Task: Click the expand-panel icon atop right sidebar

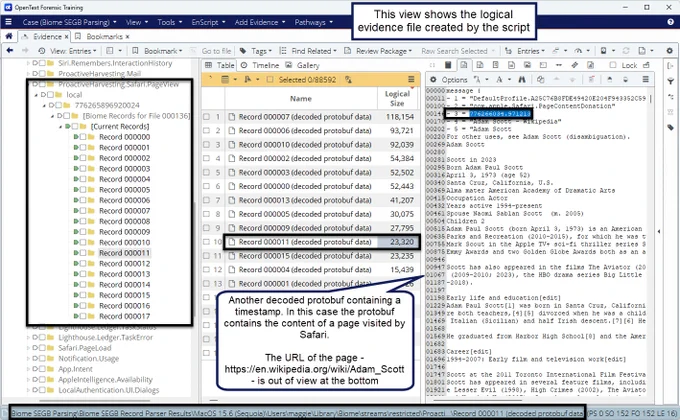Action: tap(670, 66)
